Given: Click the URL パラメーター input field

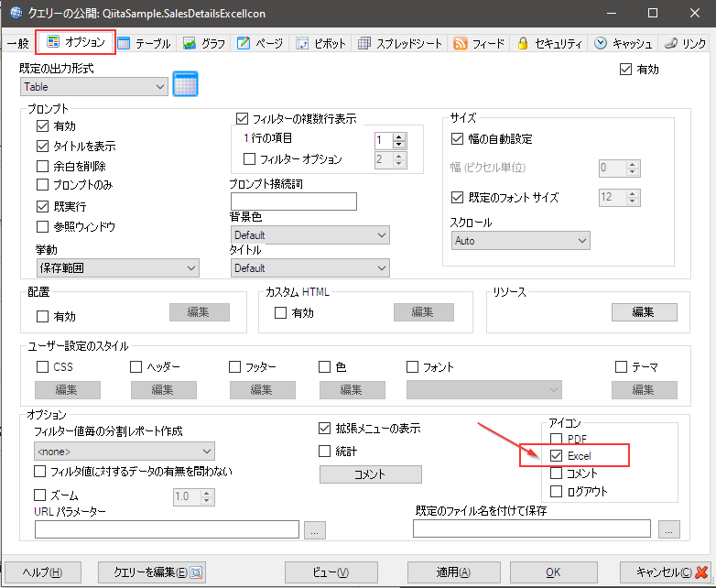Looking at the screenshot, I should click(167, 529).
